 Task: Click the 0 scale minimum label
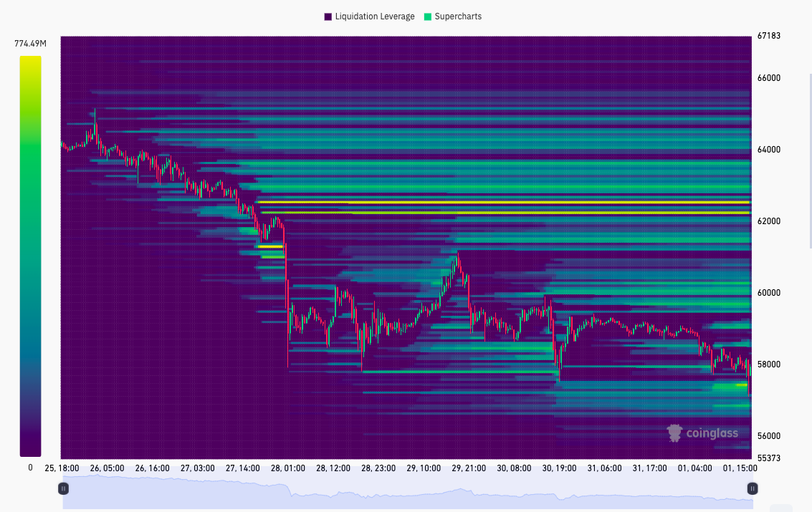point(31,468)
